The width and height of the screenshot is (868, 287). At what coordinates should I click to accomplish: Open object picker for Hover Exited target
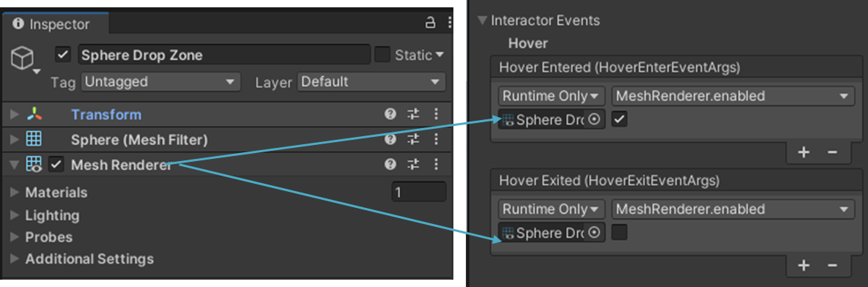[595, 233]
